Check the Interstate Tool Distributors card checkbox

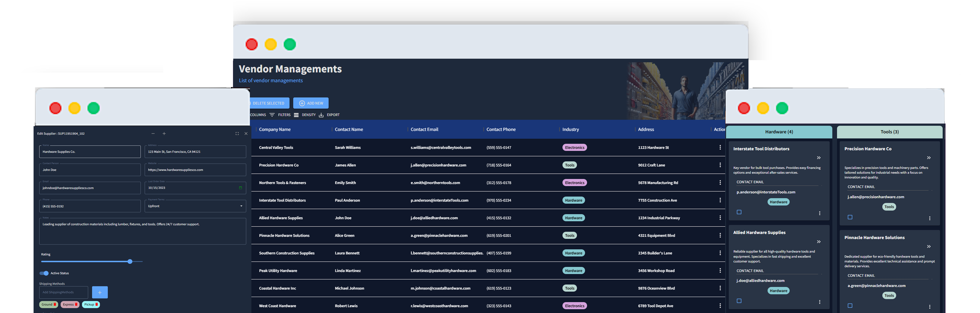(x=739, y=212)
